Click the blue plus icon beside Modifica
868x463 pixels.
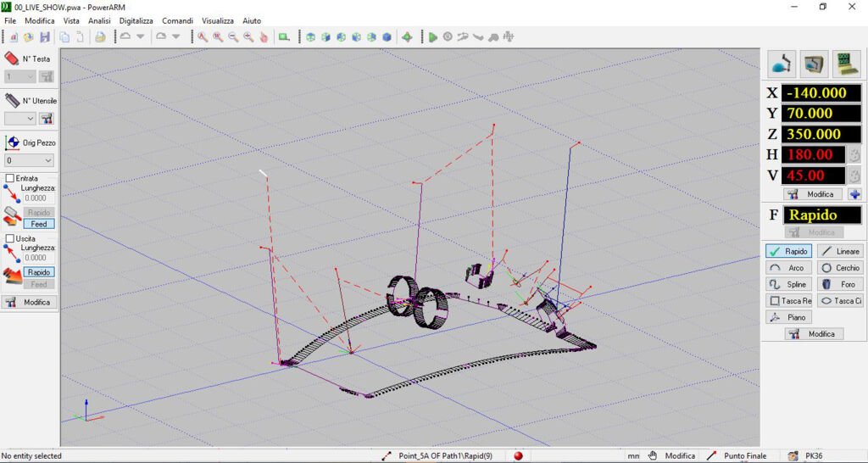coord(854,194)
